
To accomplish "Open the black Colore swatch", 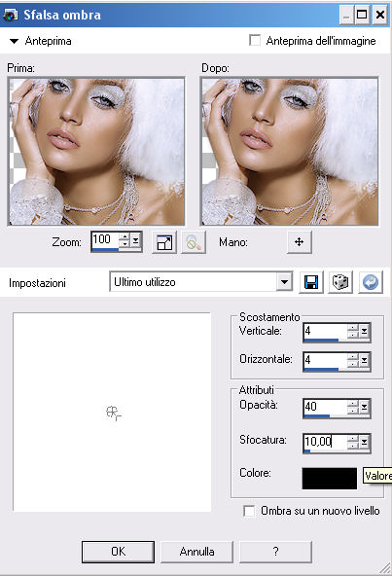I will click(x=330, y=479).
